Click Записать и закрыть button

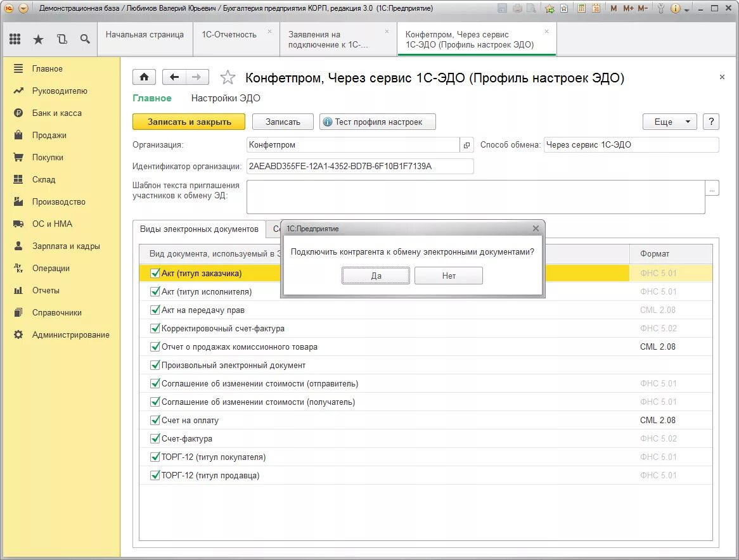coord(189,122)
